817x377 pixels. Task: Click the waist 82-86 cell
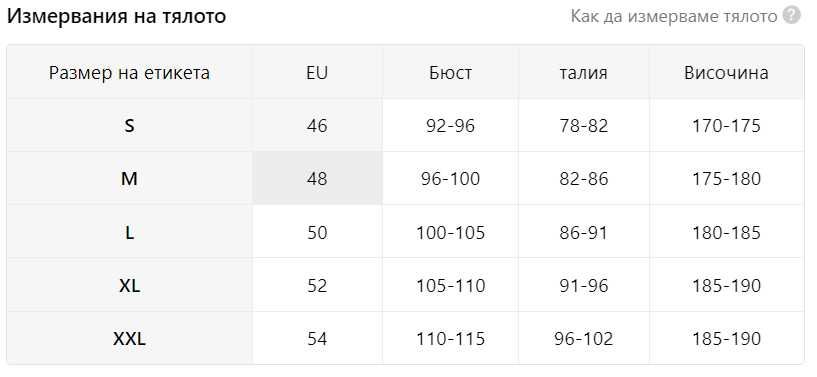click(x=584, y=179)
